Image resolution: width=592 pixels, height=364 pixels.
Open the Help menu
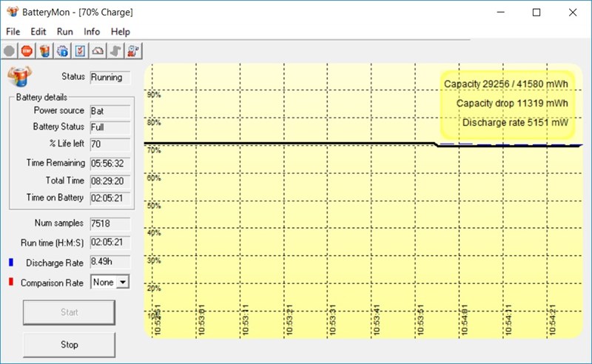coord(121,32)
